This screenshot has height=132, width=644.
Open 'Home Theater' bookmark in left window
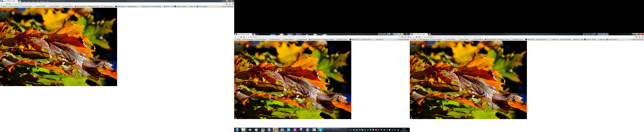[x=157, y=7]
